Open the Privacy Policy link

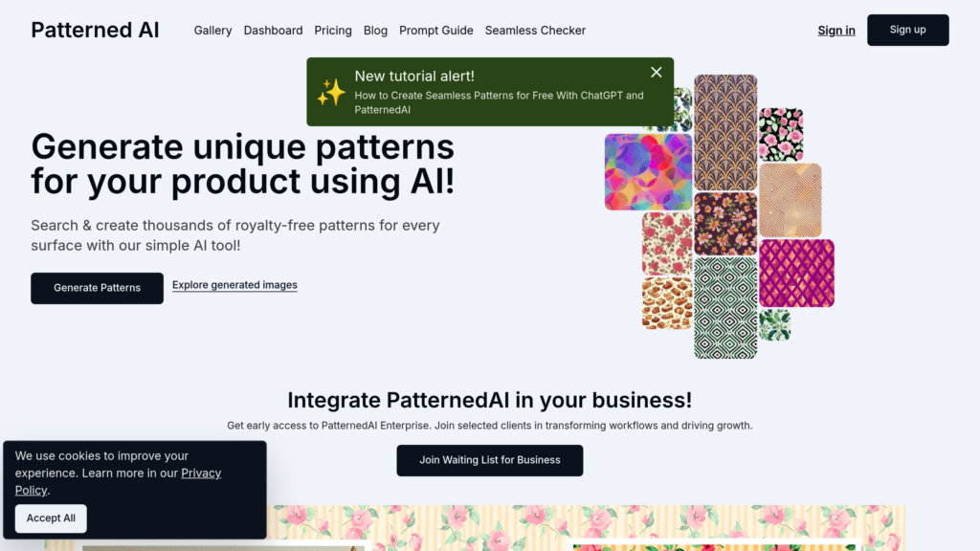click(x=201, y=474)
